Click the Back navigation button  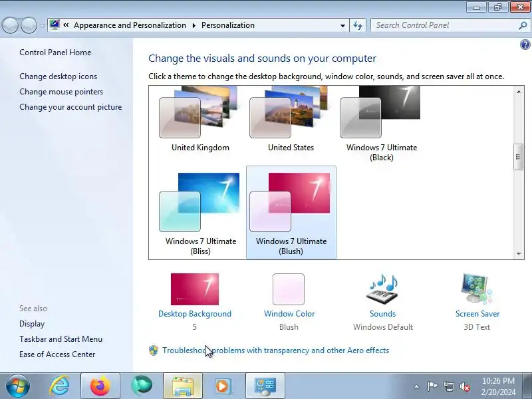(x=10, y=25)
